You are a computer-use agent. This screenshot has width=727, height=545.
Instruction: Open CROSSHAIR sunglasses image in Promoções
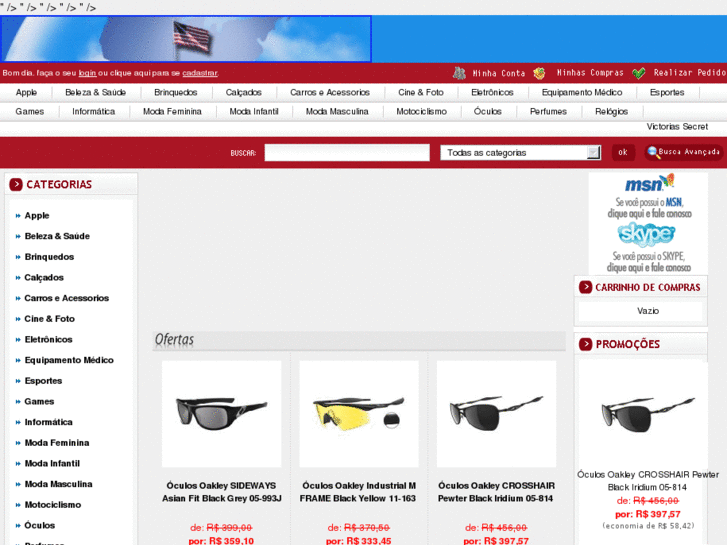tap(648, 413)
